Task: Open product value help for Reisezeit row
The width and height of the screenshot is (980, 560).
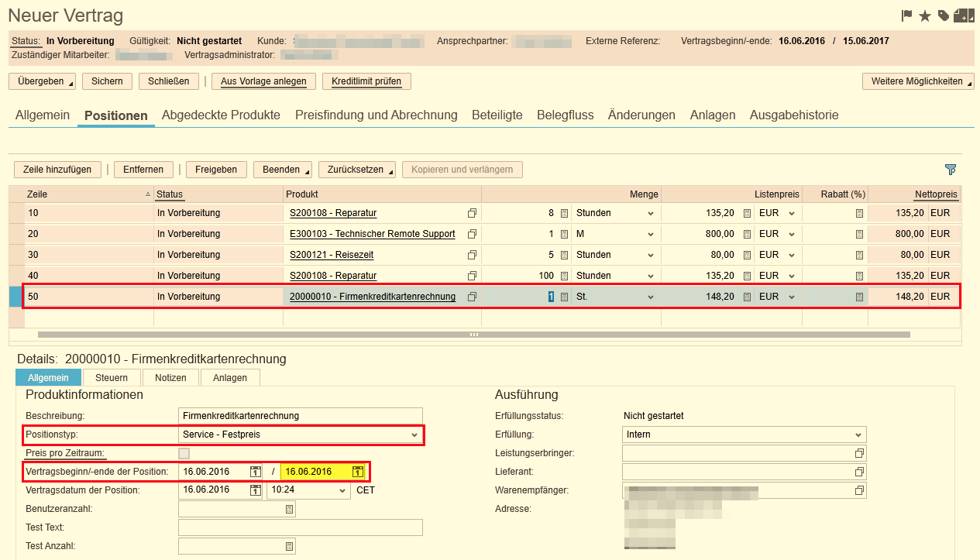Action: (x=472, y=255)
